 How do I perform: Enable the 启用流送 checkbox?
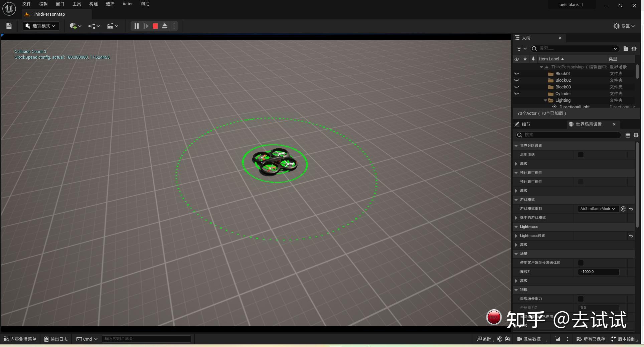tap(581, 154)
